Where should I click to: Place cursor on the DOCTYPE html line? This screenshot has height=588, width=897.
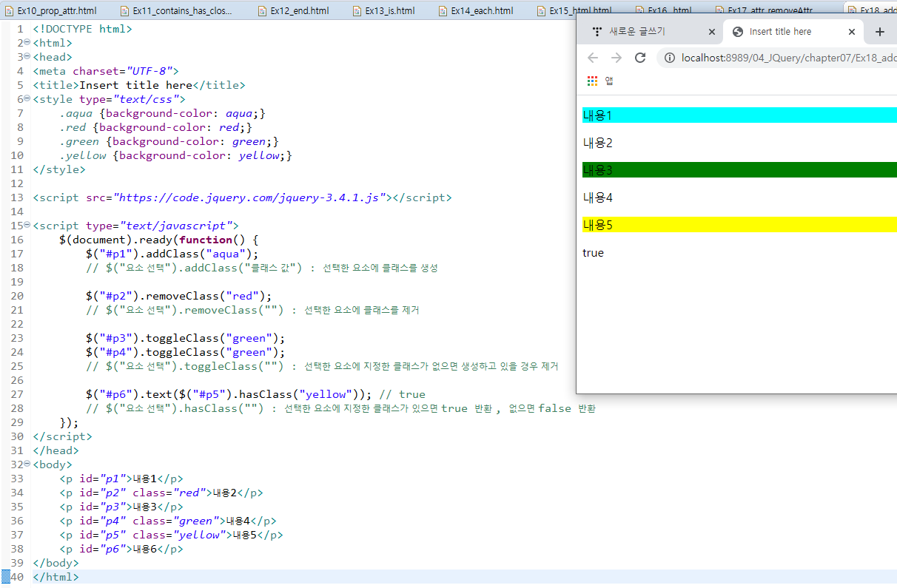pyautogui.click(x=82, y=29)
